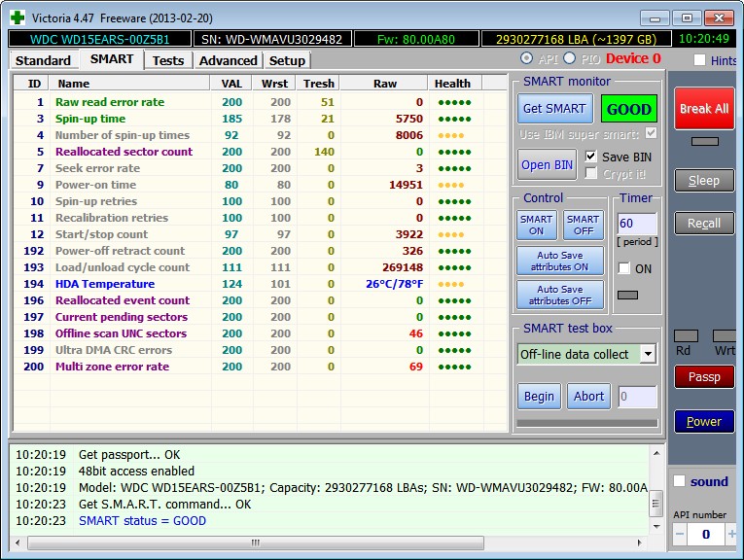The width and height of the screenshot is (744, 560).
Task: Switch to the Tests tab
Action: [x=168, y=60]
